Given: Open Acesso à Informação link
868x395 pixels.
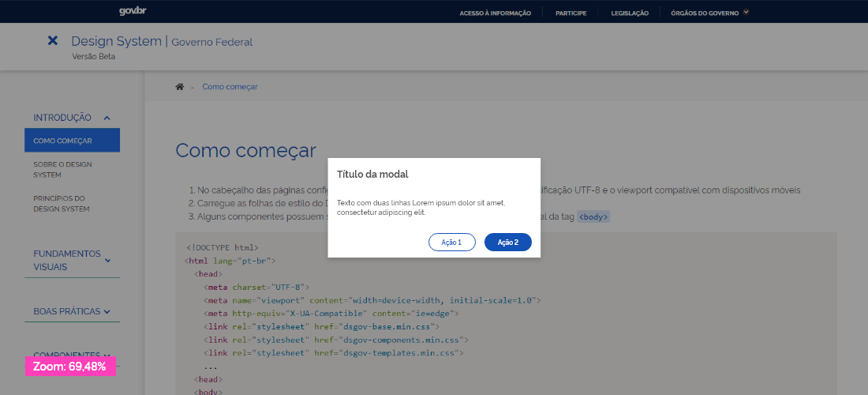Looking at the screenshot, I should coord(495,13).
